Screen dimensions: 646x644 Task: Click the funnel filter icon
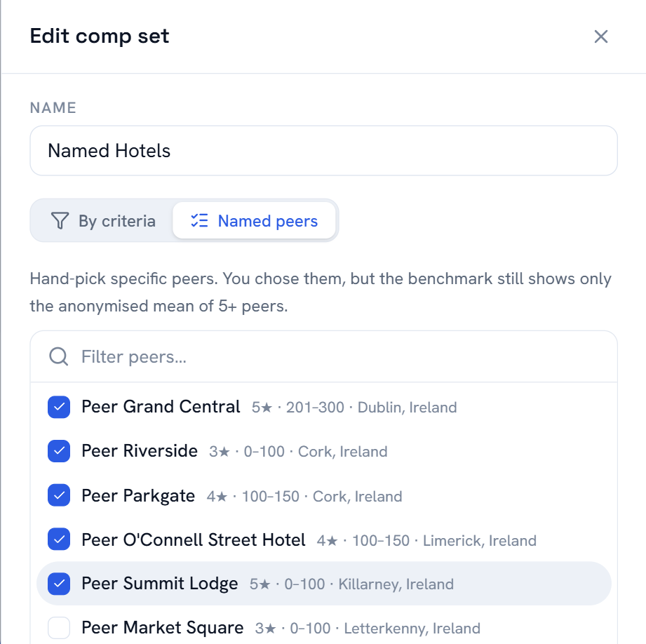click(60, 221)
